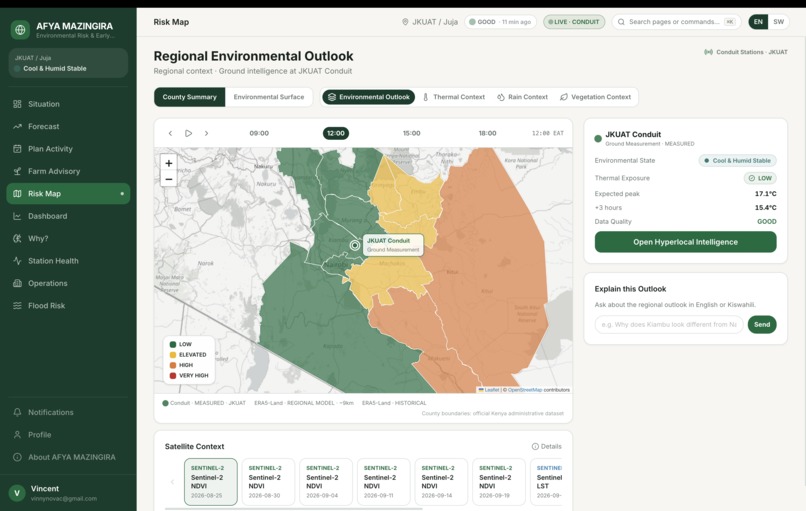The width and height of the screenshot is (806, 511).
Task: Click the Operations icon in sidebar
Action: (17, 283)
